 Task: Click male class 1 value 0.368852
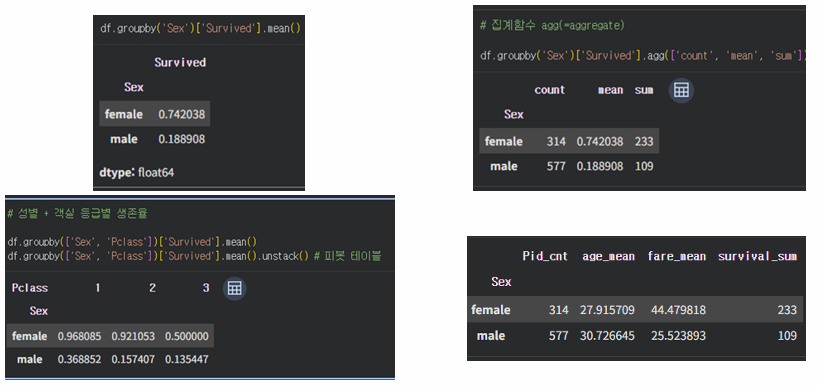click(x=79, y=359)
